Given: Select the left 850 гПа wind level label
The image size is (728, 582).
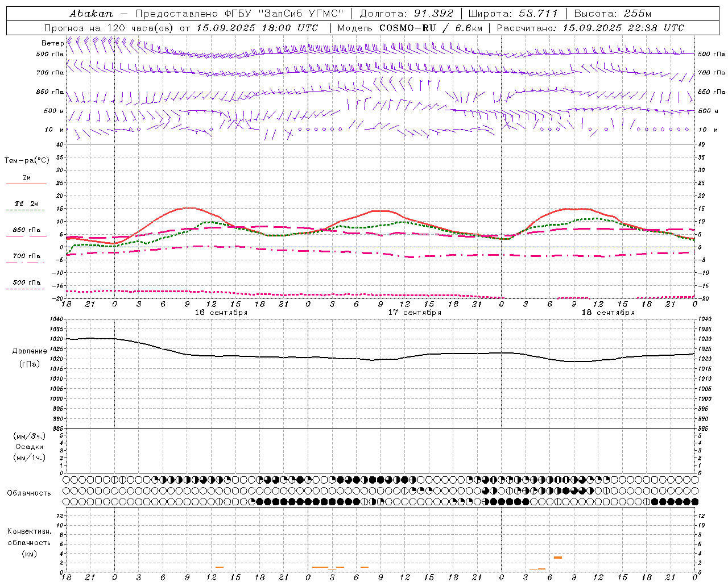Looking at the screenshot, I should [50, 92].
